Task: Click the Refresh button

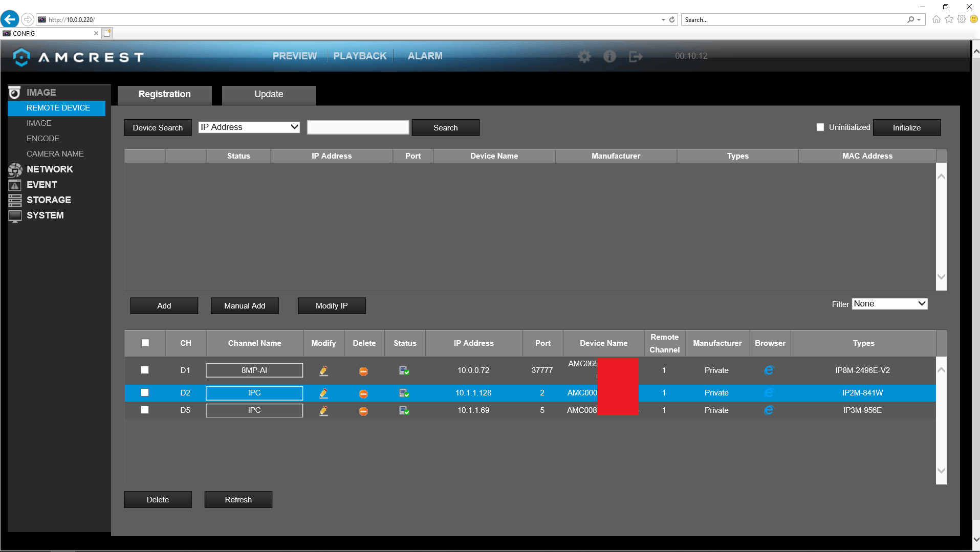Action: click(x=238, y=500)
